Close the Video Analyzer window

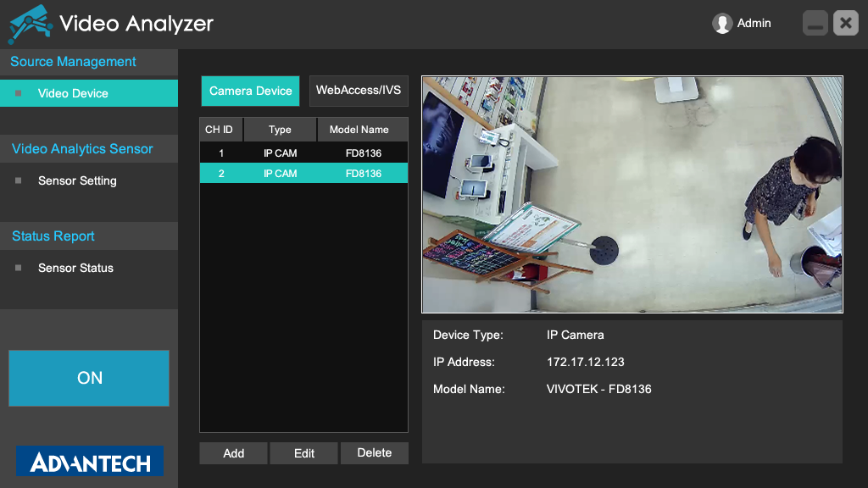(846, 24)
